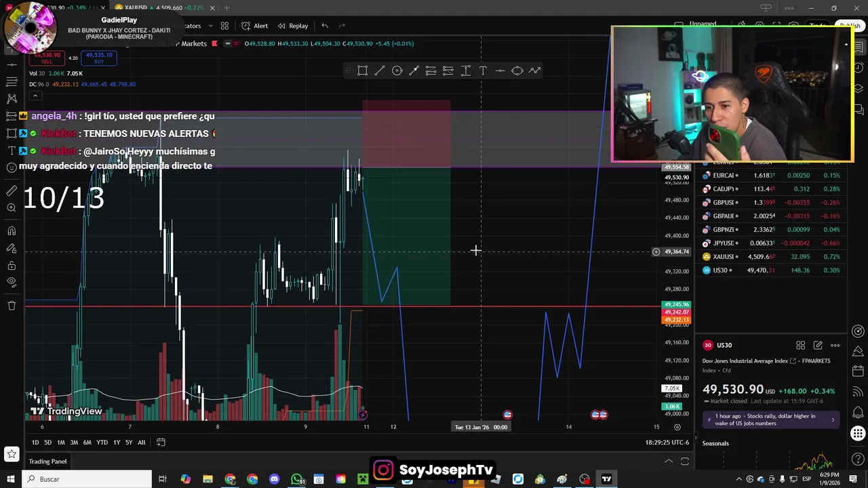Open the stocks rally news headline
868x488 pixels.
771,420
